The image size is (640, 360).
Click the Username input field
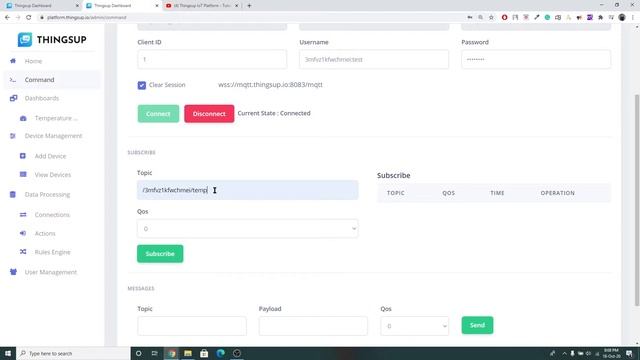coord(374,60)
